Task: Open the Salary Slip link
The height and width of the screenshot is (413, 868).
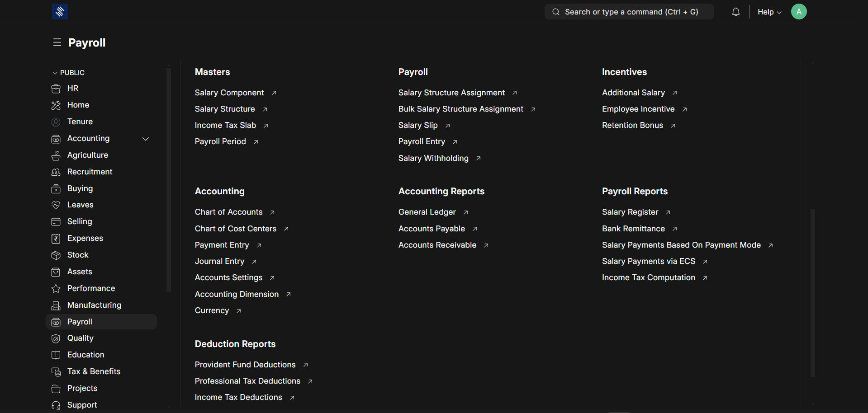Action: 417,125
